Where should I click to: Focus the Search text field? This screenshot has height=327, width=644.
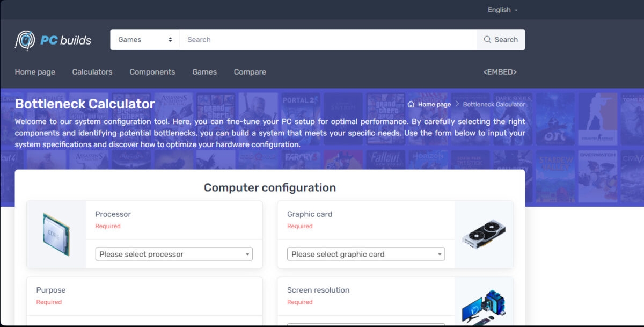327,40
